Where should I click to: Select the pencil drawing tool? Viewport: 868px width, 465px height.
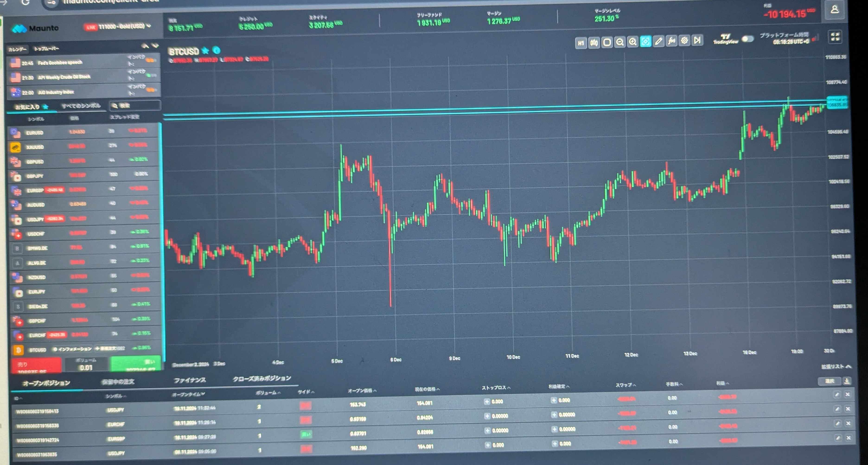pyautogui.click(x=658, y=42)
